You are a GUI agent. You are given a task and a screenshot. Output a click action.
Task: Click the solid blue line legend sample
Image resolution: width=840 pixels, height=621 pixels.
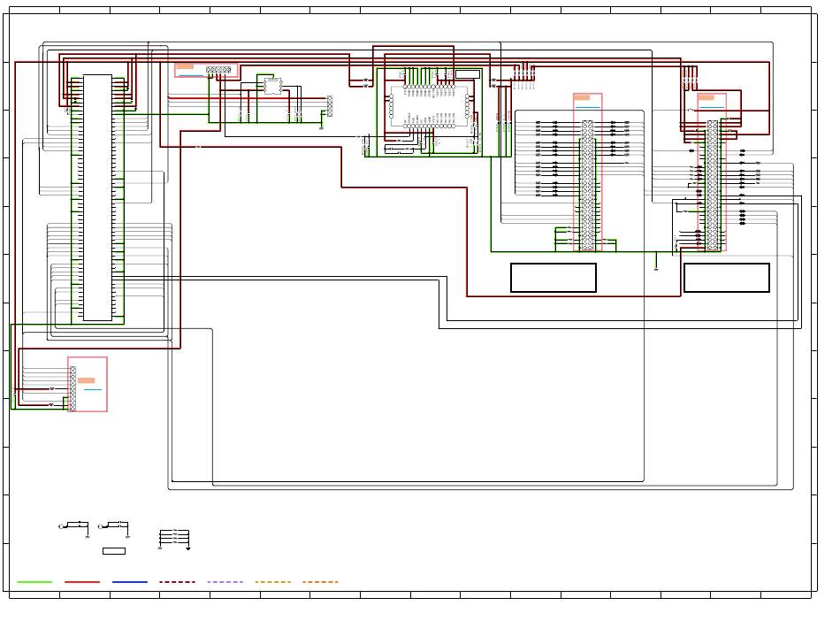130,582
